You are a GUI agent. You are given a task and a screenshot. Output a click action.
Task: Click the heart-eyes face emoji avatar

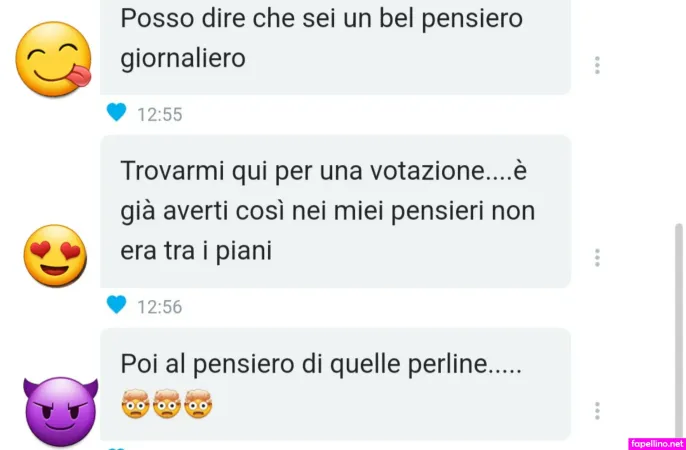55,256
